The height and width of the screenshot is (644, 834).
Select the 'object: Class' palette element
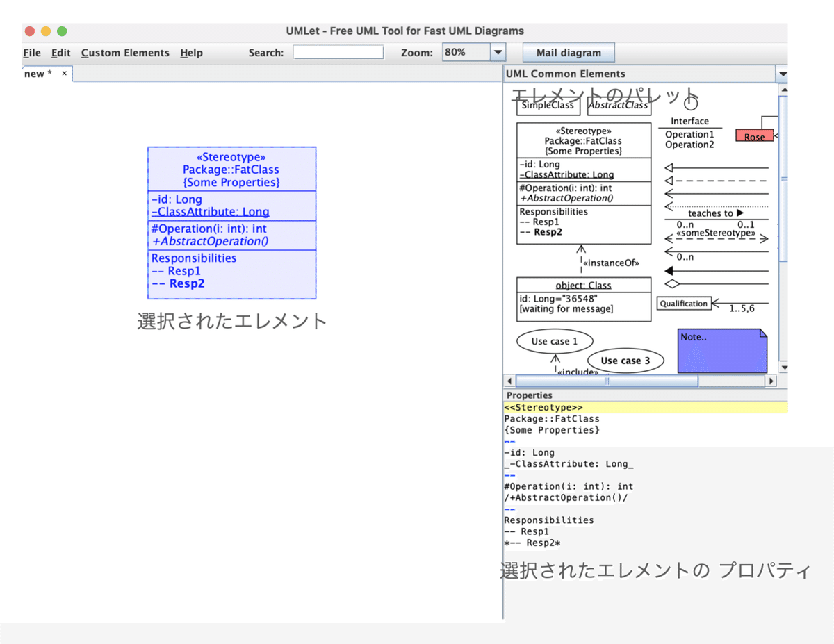point(584,299)
